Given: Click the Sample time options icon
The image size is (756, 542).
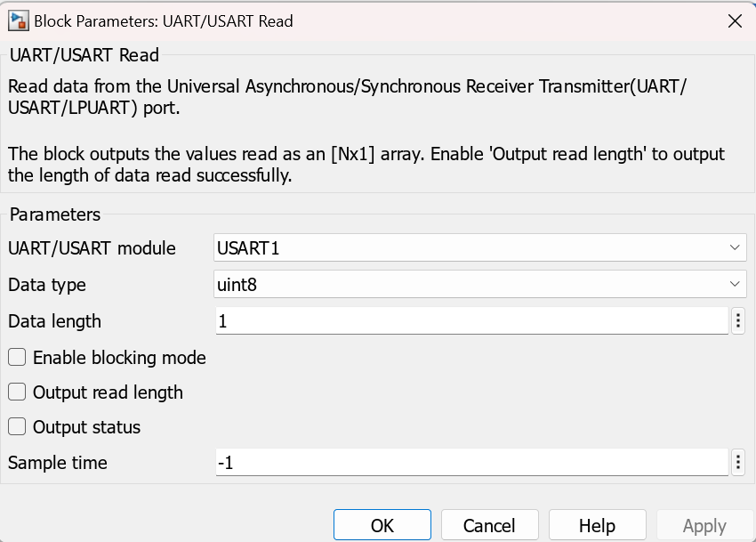Looking at the screenshot, I should click(x=738, y=462).
